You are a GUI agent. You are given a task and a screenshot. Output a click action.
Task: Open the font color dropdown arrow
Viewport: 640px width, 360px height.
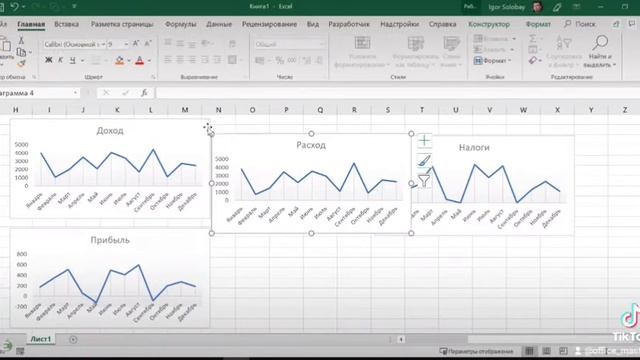[x=149, y=61]
